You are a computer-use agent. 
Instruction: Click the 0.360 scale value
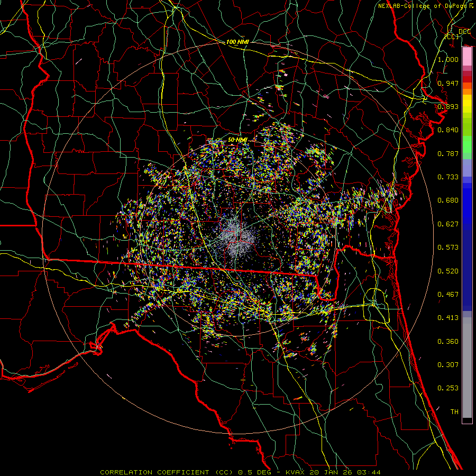448,342
